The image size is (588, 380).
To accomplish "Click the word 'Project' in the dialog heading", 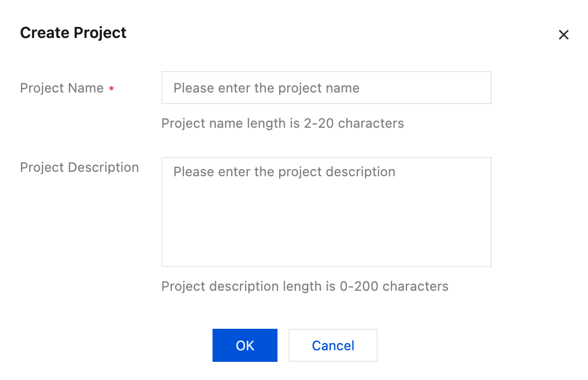I will (x=100, y=33).
